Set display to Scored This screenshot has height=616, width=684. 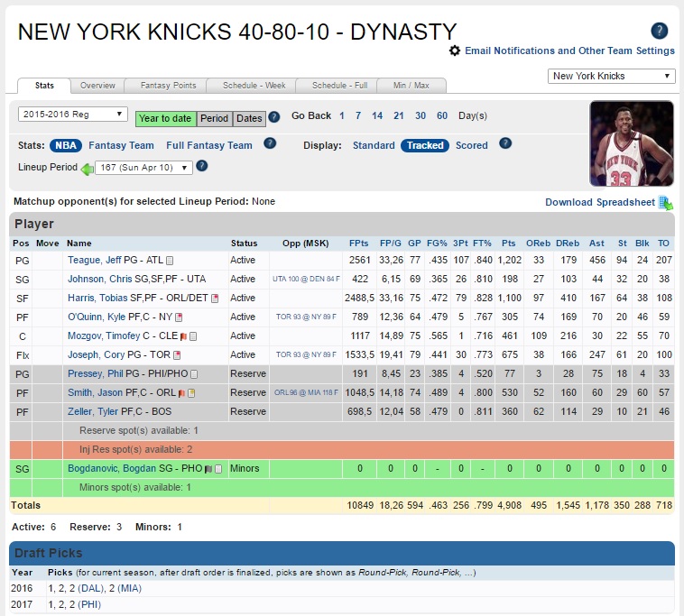click(472, 145)
